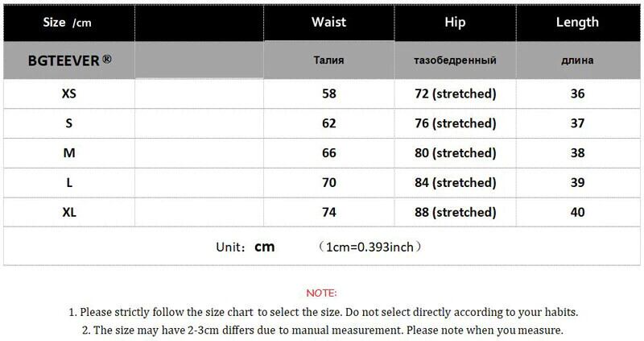Image resolution: width=644 pixels, height=341 pixels.
Task: Click the Length column header
Action: (577, 22)
